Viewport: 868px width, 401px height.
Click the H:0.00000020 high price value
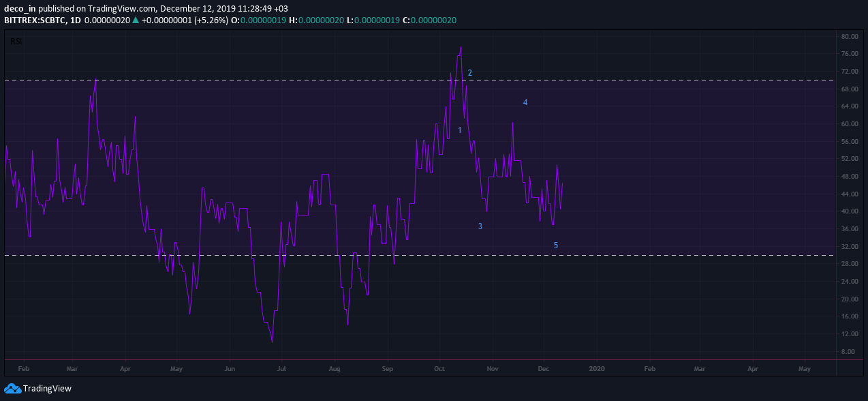315,20
